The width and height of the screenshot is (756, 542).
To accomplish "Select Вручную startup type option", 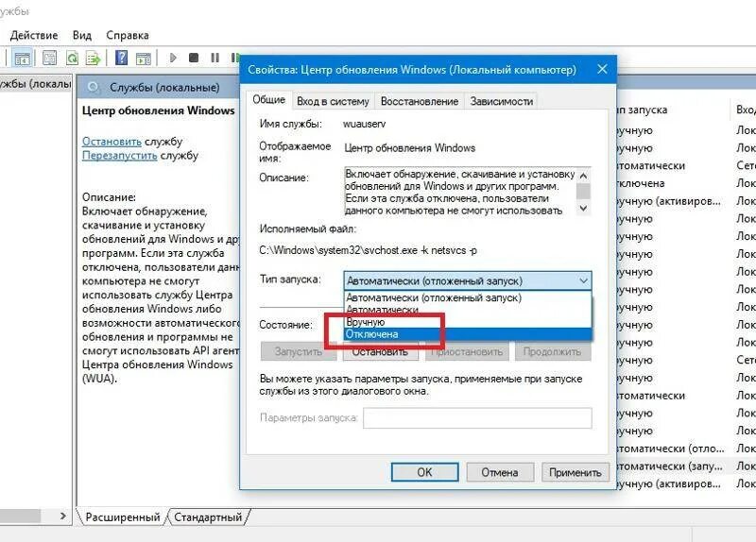I will 468,322.
